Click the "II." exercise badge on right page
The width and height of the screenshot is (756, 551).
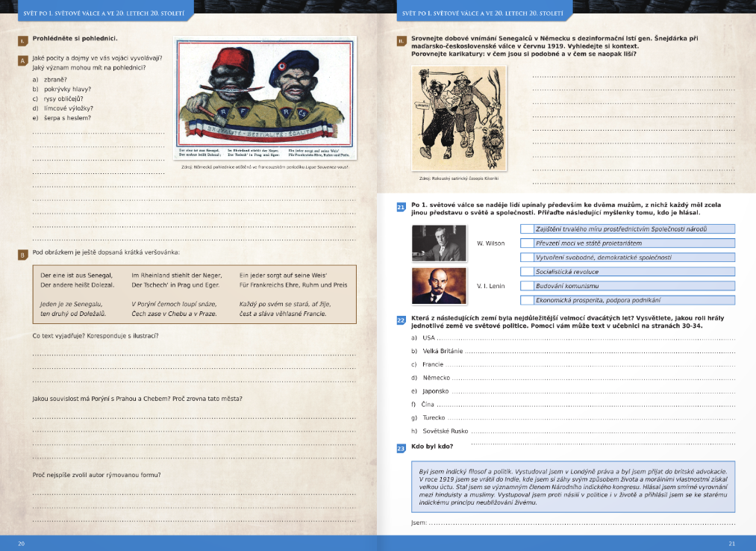[401, 41]
